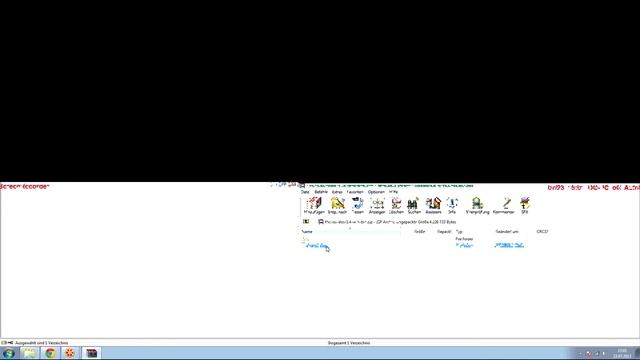Click the Löschen toolbar icon
The image size is (640, 360).
pyautogui.click(x=396, y=205)
